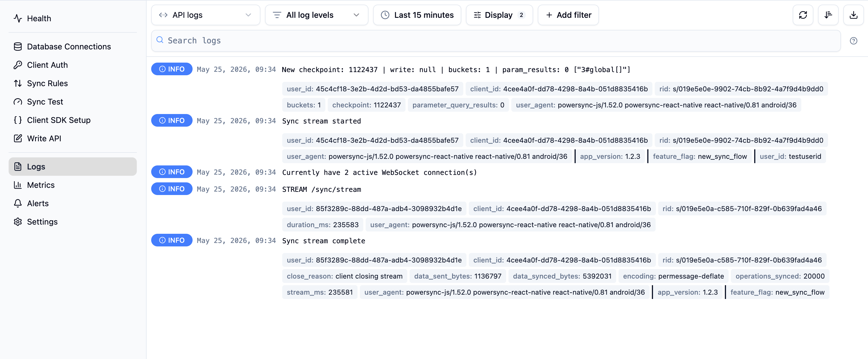Click the All log levels chevron
868x359 pixels.
pos(356,15)
